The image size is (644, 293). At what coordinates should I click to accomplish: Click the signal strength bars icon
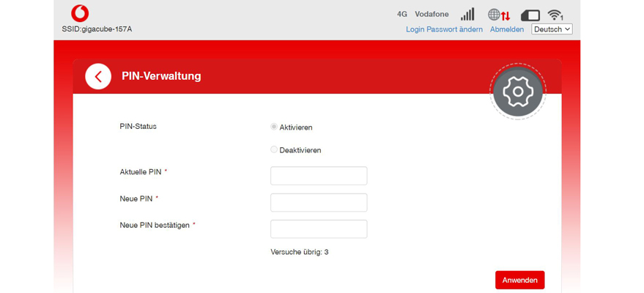tap(467, 15)
